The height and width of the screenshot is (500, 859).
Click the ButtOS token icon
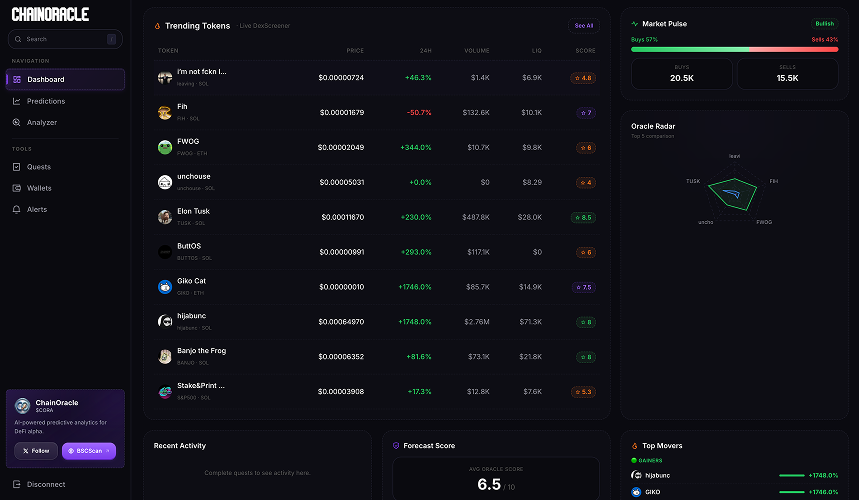(x=165, y=251)
